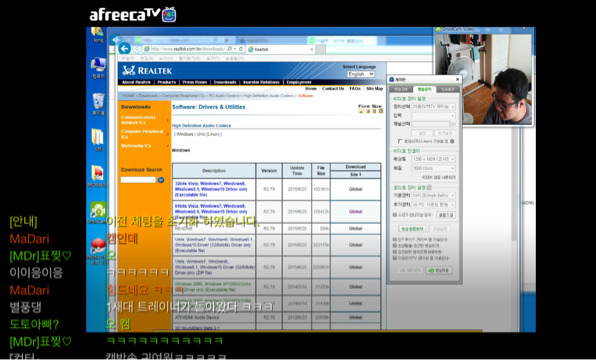
Task: Open the Recycle Bin desktop icon
Action: (x=98, y=104)
